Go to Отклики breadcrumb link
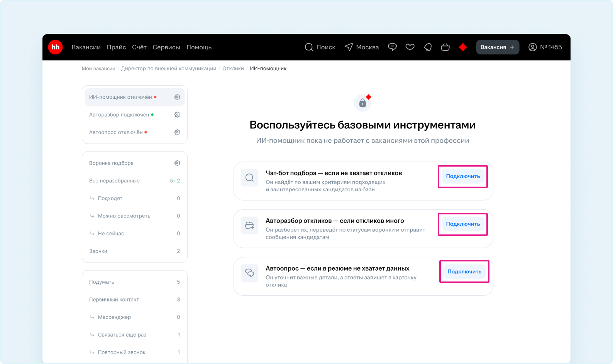This screenshot has height=364, width=613. point(233,68)
